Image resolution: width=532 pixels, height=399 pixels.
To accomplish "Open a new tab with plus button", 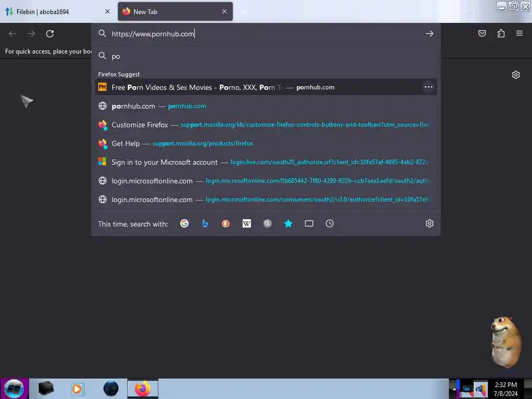I will click(x=244, y=11).
